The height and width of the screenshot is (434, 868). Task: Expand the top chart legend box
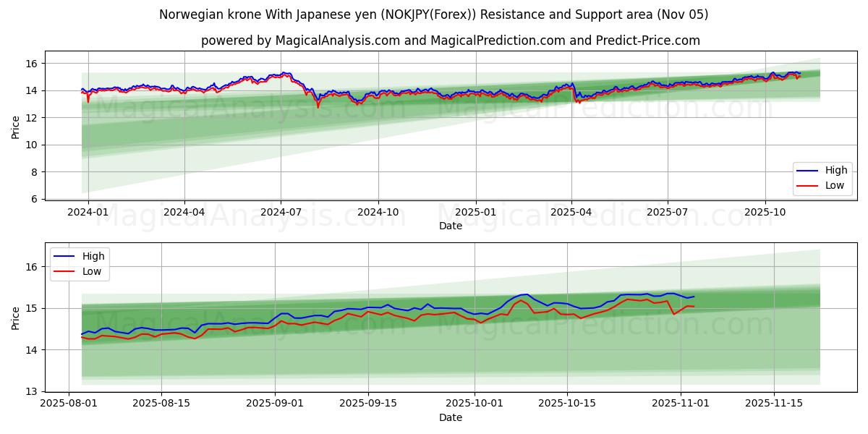tap(821, 177)
